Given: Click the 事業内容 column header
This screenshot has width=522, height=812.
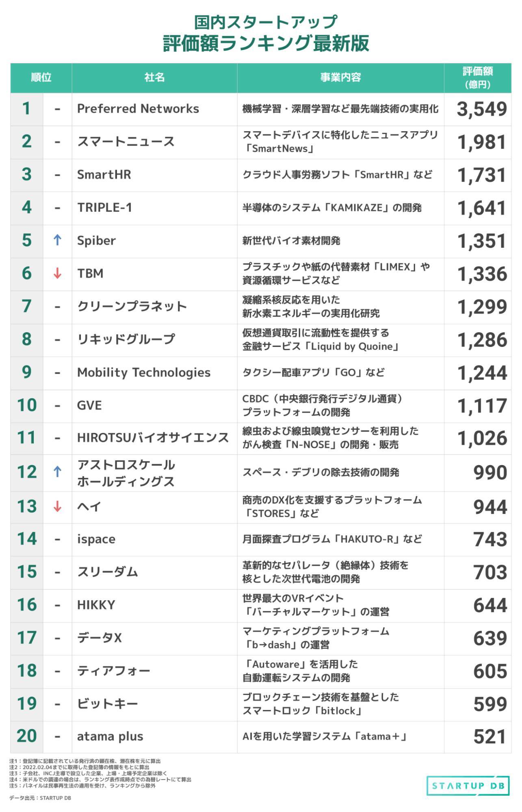Looking at the screenshot, I should pyautogui.click(x=340, y=78).
